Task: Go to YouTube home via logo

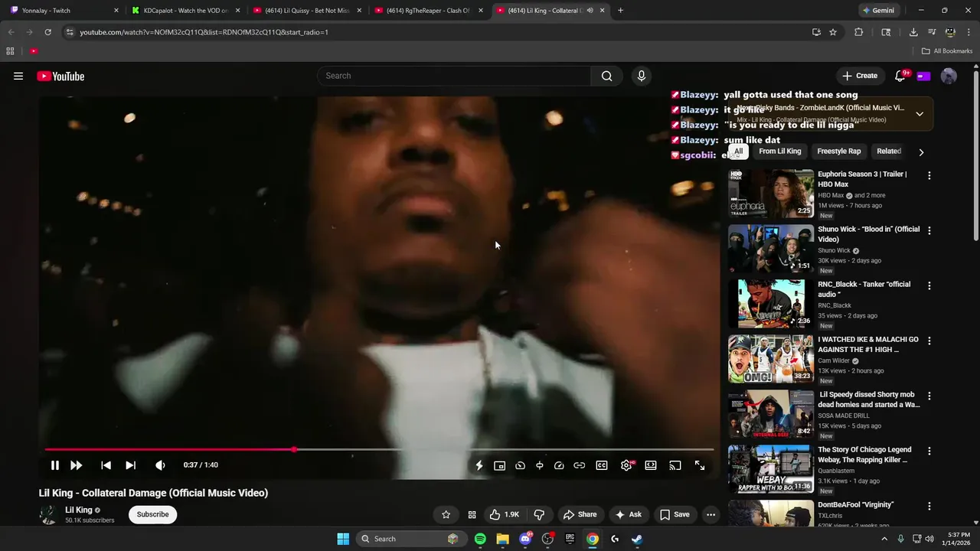Action: [60, 76]
